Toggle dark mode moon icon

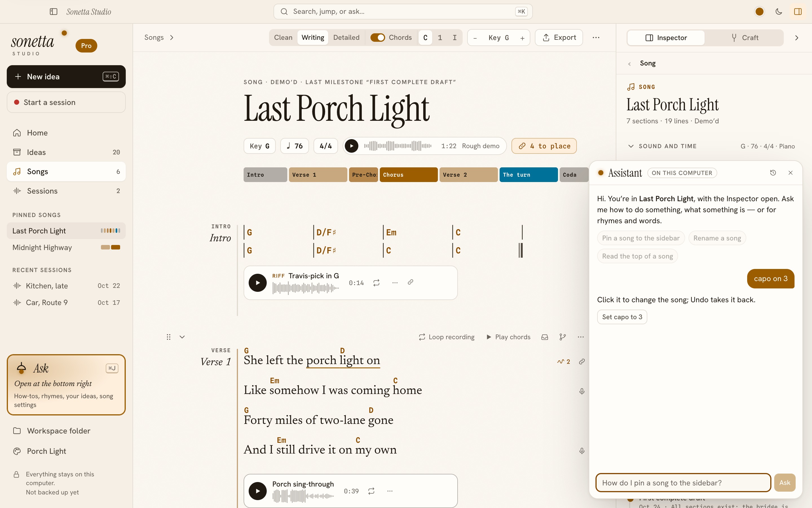point(779,11)
